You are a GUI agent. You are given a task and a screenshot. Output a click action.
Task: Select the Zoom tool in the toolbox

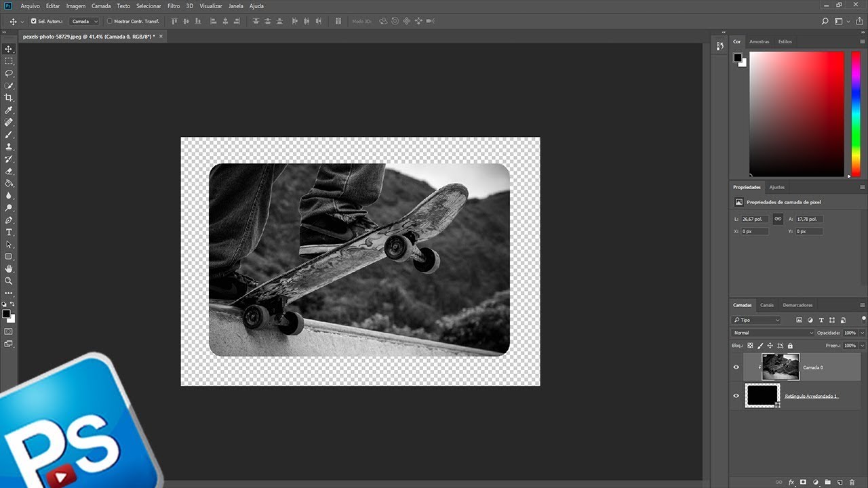coord(9,281)
